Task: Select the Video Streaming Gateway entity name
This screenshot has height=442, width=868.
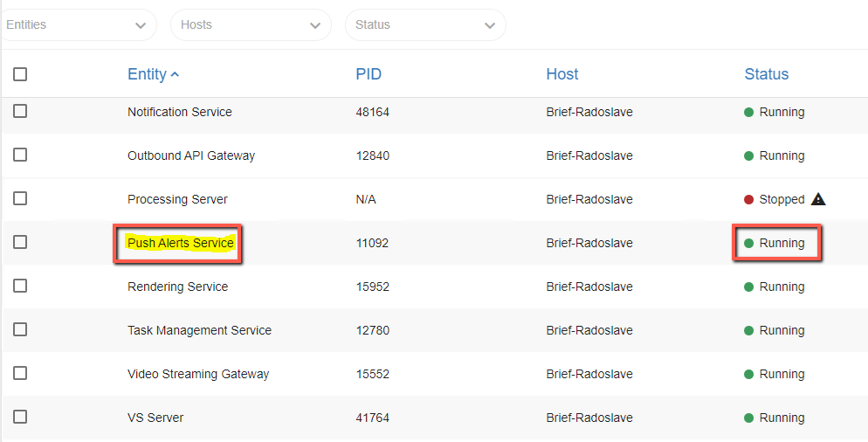Action: click(198, 375)
